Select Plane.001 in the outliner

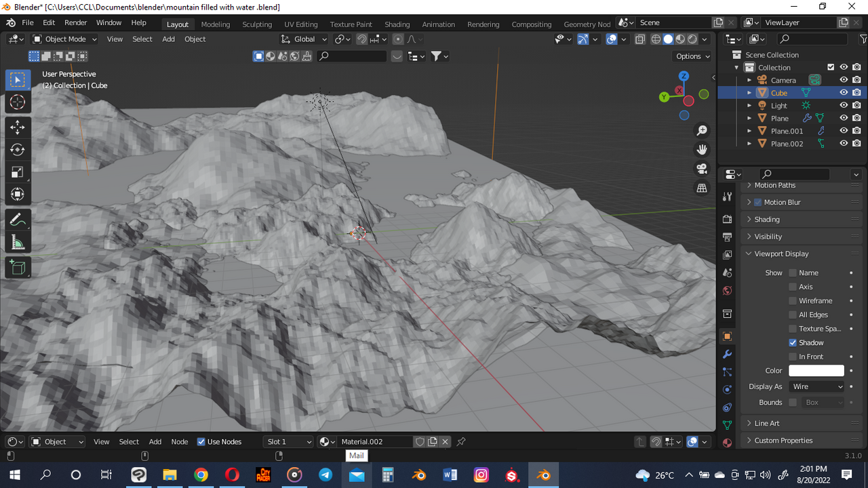coord(787,131)
